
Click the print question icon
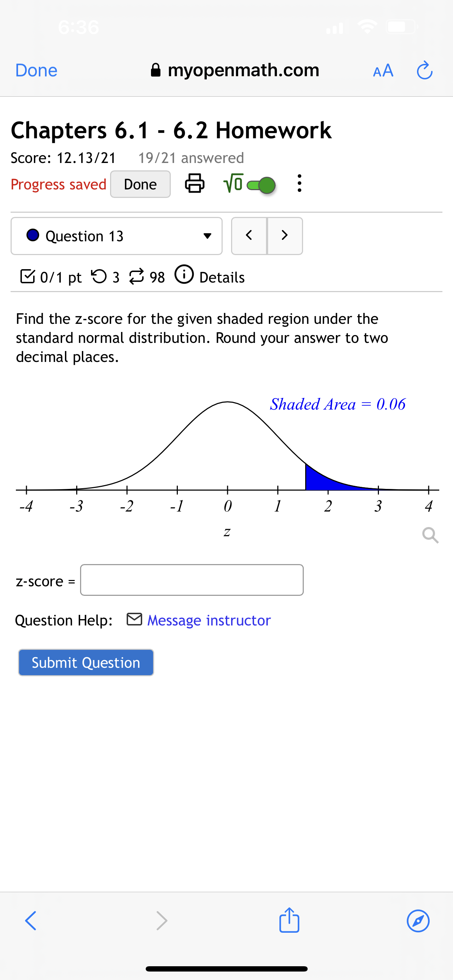(x=195, y=184)
